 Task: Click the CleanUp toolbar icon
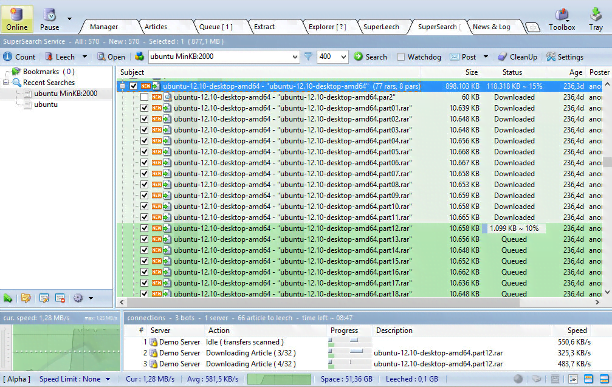pos(502,57)
